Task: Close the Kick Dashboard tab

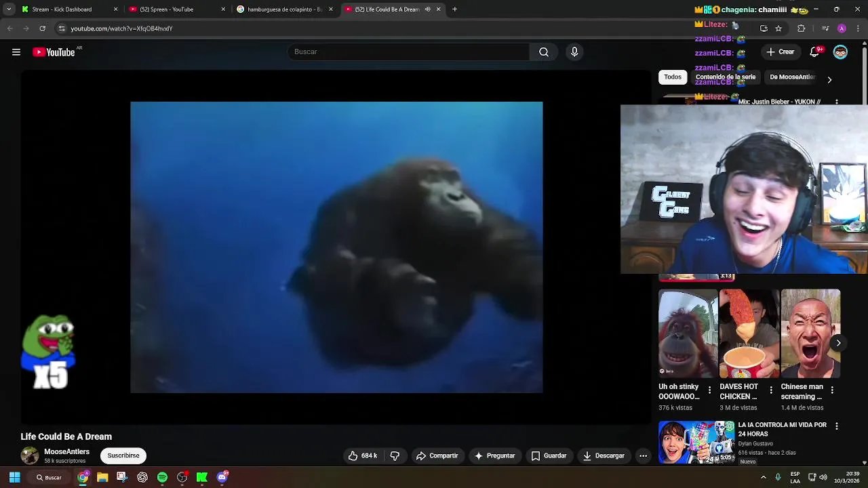Action: click(x=115, y=9)
